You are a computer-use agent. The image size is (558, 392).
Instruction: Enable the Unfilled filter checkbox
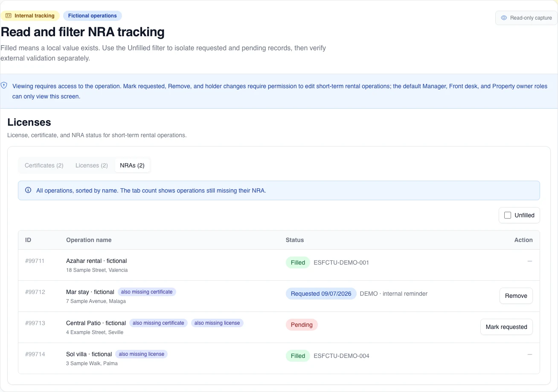508,215
